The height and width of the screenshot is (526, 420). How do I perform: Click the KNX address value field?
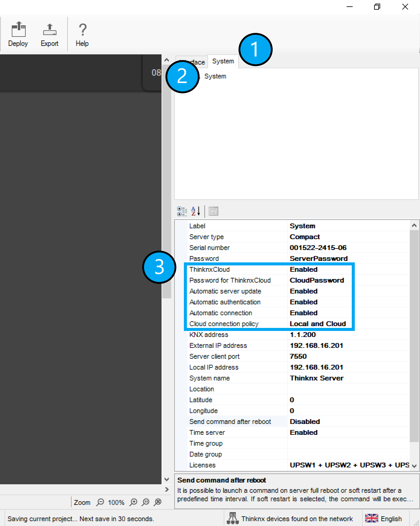pos(347,335)
